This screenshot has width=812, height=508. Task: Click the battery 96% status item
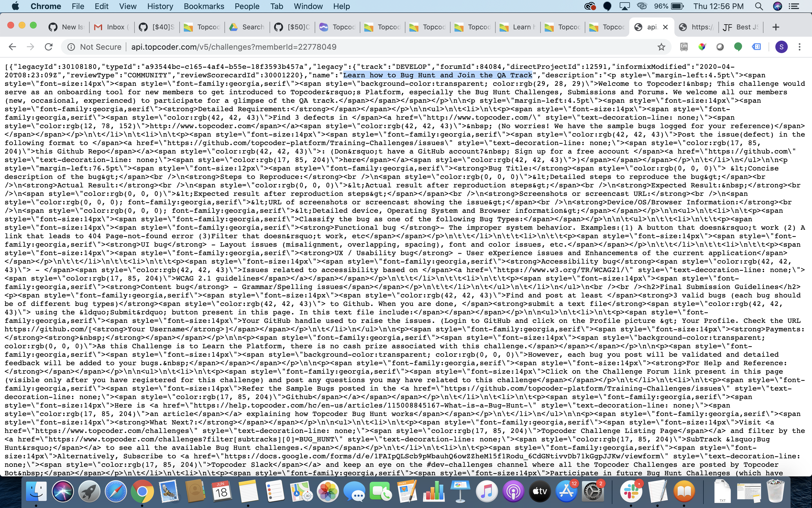click(x=668, y=6)
